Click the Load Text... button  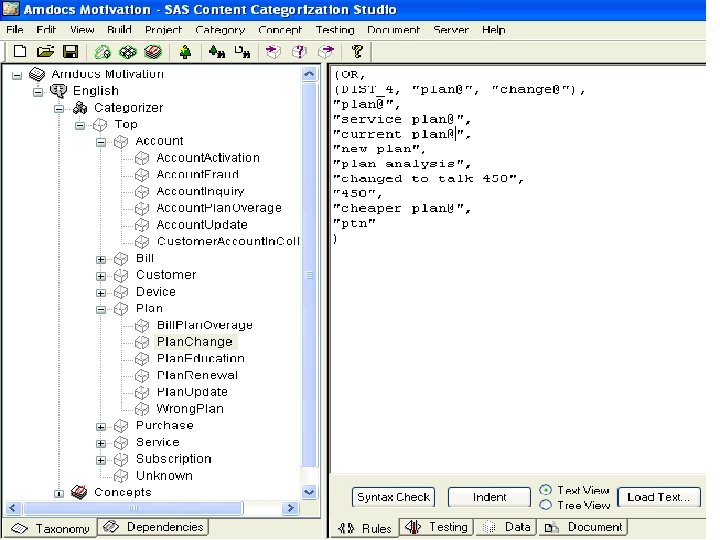click(x=659, y=497)
